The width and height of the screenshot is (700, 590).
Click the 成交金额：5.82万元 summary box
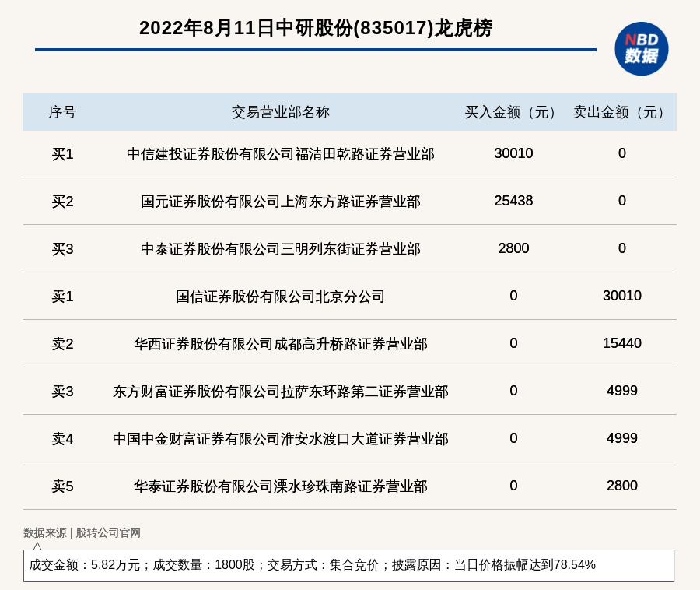348,565
